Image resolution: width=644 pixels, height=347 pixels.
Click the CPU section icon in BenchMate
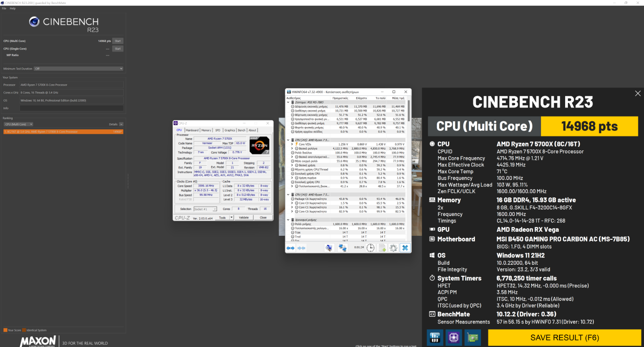432,144
